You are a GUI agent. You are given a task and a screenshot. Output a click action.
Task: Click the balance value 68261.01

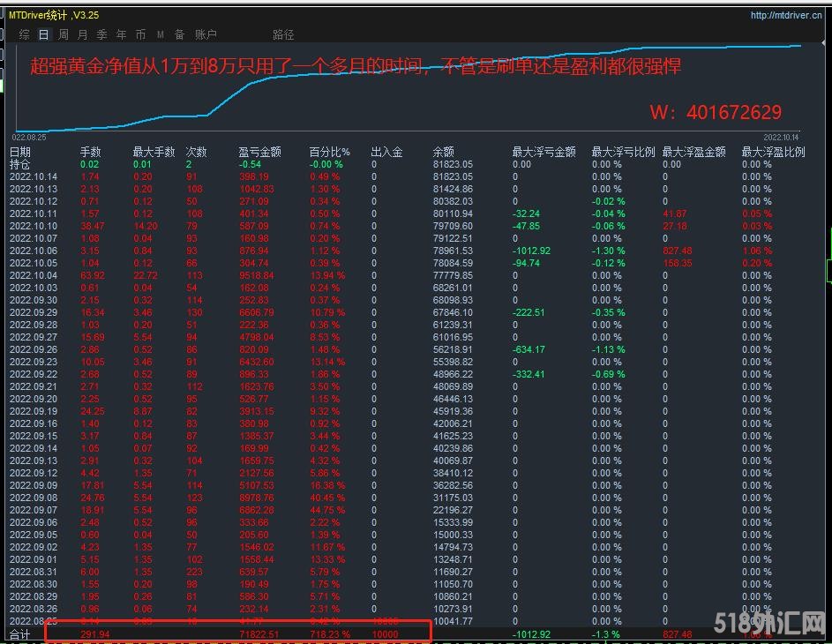coord(453,288)
